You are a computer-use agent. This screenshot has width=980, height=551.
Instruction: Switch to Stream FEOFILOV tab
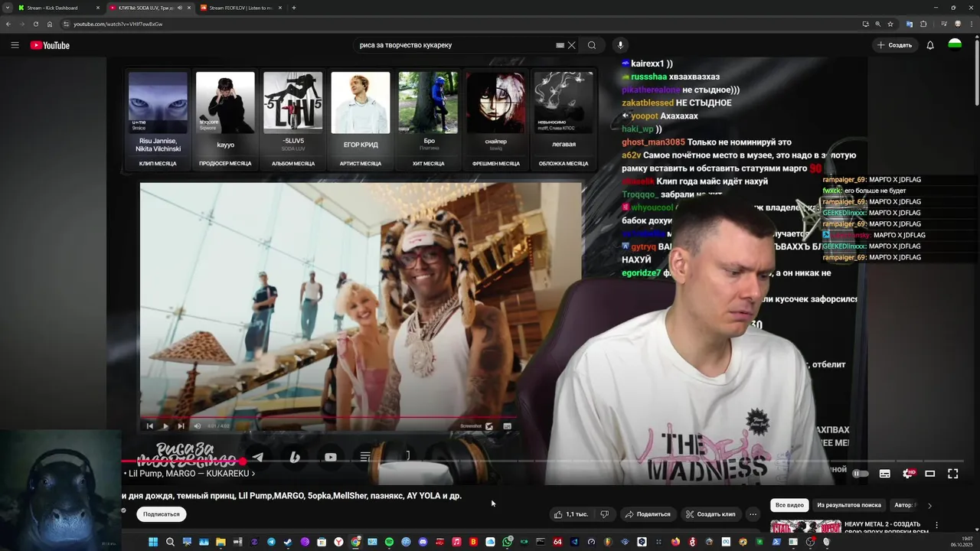[x=240, y=8]
